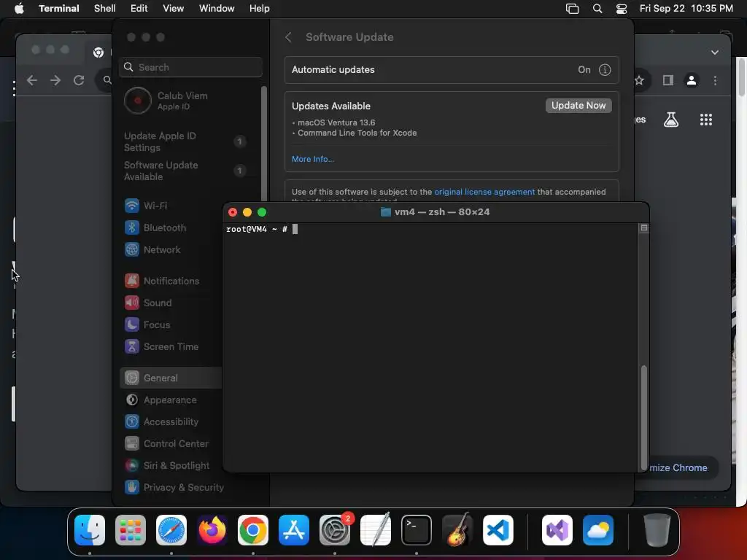747x560 pixels.
Task: Open Finder from the Dock
Action: pyautogui.click(x=90, y=530)
